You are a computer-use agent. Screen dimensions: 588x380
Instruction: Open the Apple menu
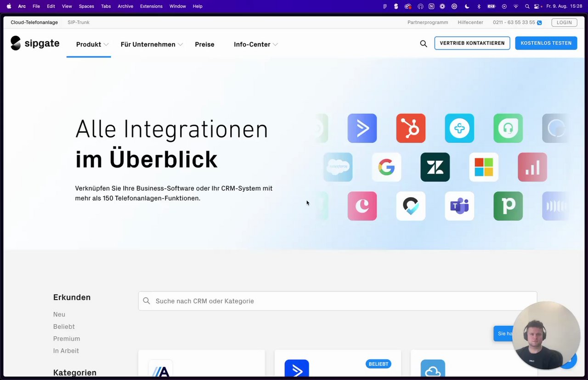point(9,6)
